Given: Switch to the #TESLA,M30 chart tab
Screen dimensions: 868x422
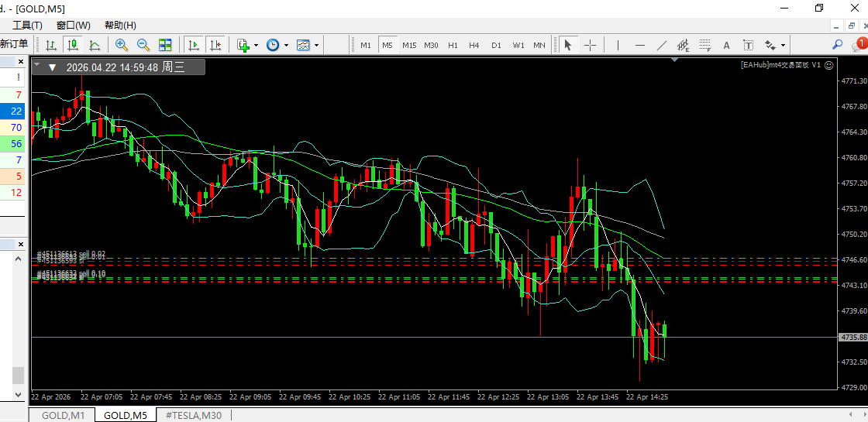Looking at the screenshot, I should click(194, 415).
